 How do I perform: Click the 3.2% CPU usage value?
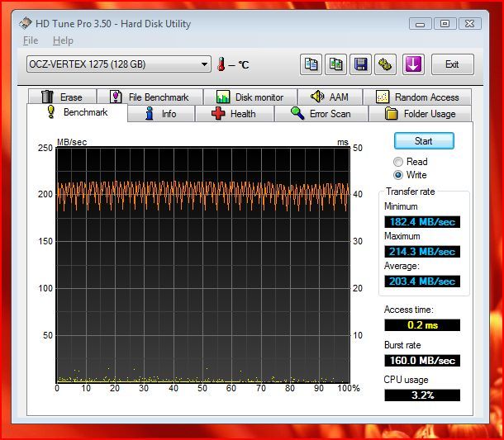click(422, 395)
